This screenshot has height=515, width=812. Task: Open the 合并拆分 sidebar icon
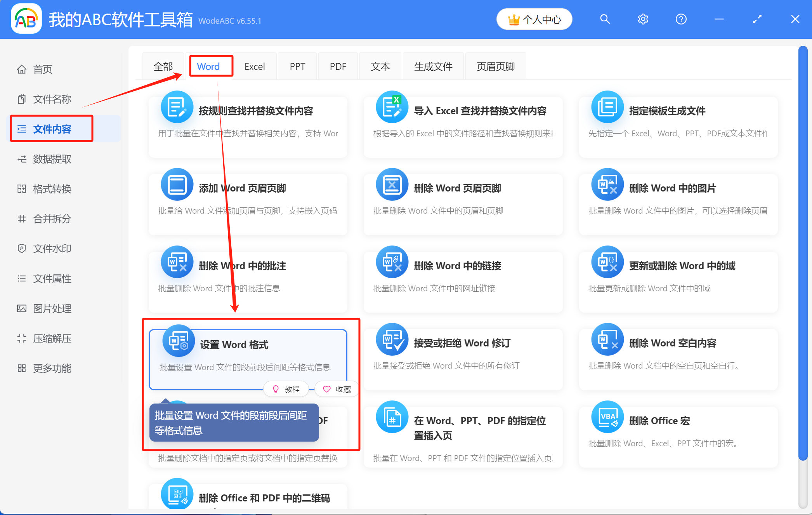22,219
